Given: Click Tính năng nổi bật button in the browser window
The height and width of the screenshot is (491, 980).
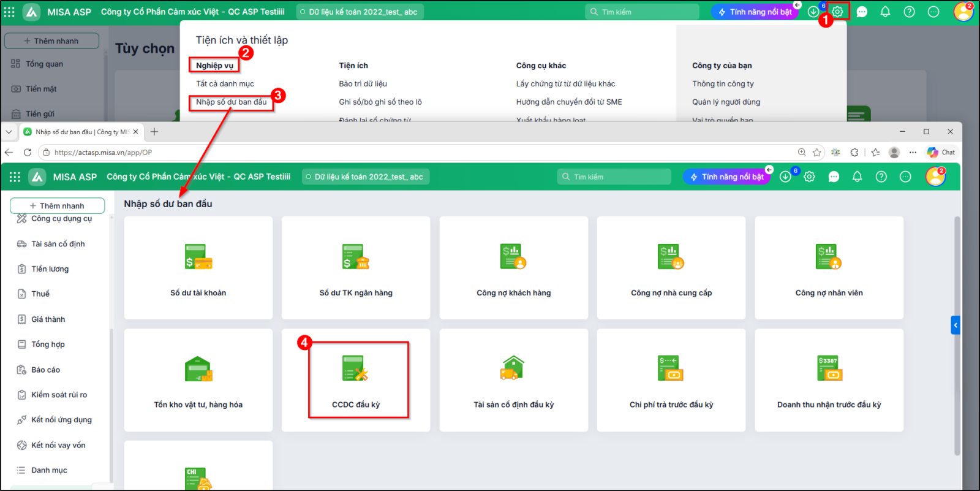Looking at the screenshot, I should click(x=726, y=177).
